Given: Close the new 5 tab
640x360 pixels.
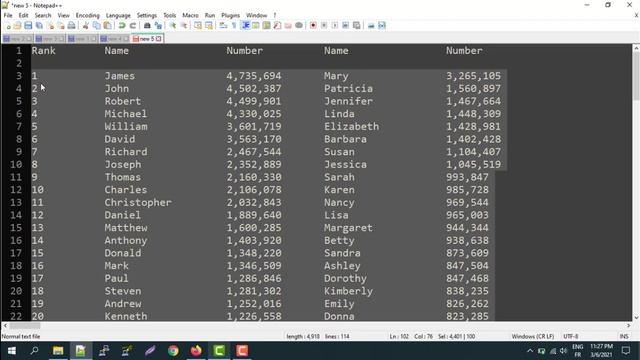Looking at the screenshot, I should click(158, 39).
